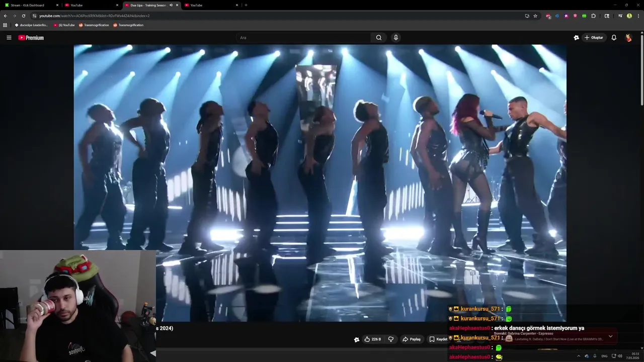Open ducvolpe LeaderBo... bookmark
The height and width of the screenshot is (362, 644).
click(31, 25)
